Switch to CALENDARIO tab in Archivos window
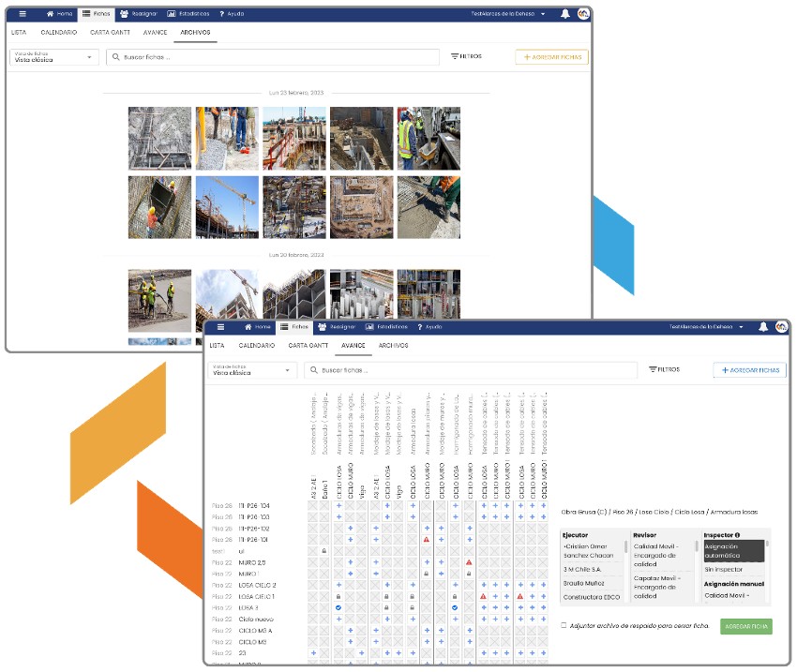This screenshot has width=797, height=672. click(59, 32)
